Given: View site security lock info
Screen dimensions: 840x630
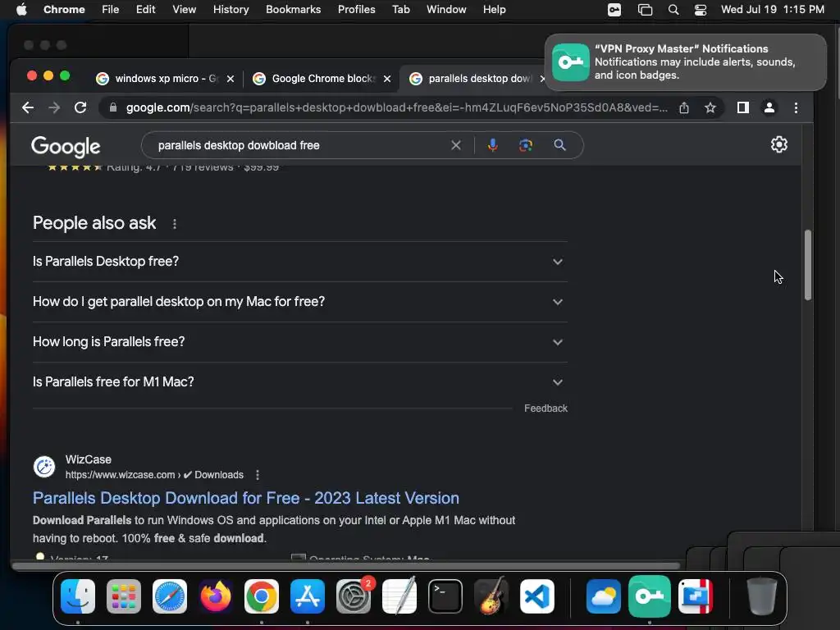Looking at the screenshot, I should pyautogui.click(x=113, y=107).
